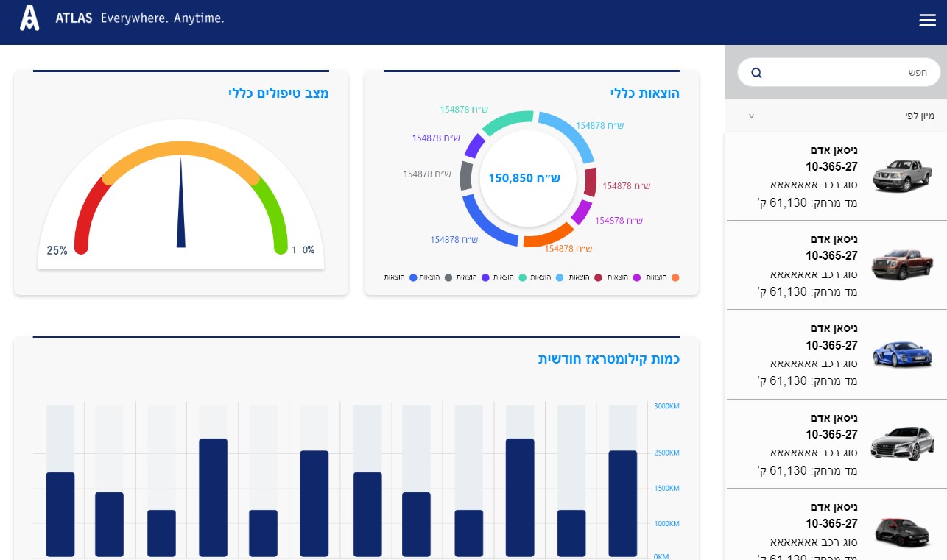
Task: Select the orange pickup truck vehicle image
Action: point(902,265)
